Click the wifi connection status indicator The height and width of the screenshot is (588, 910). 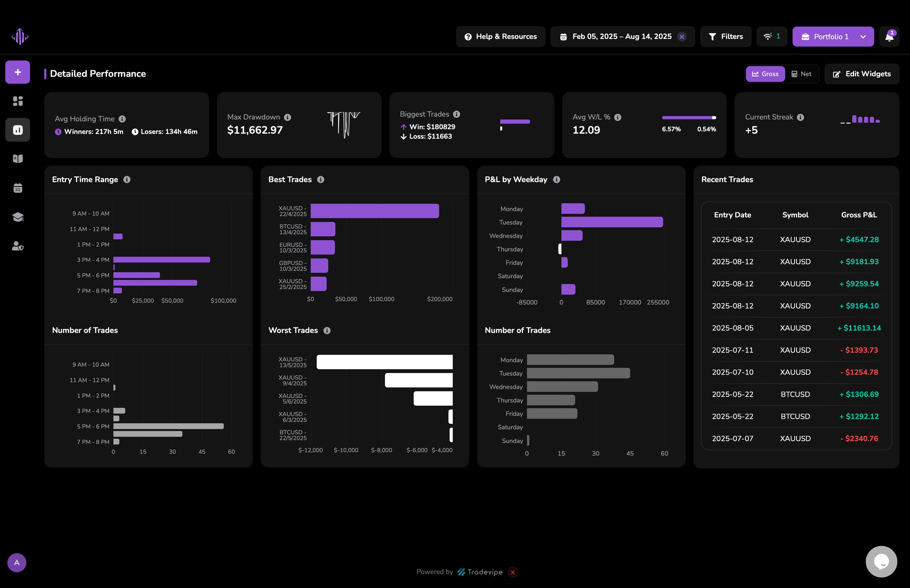(771, 37)
